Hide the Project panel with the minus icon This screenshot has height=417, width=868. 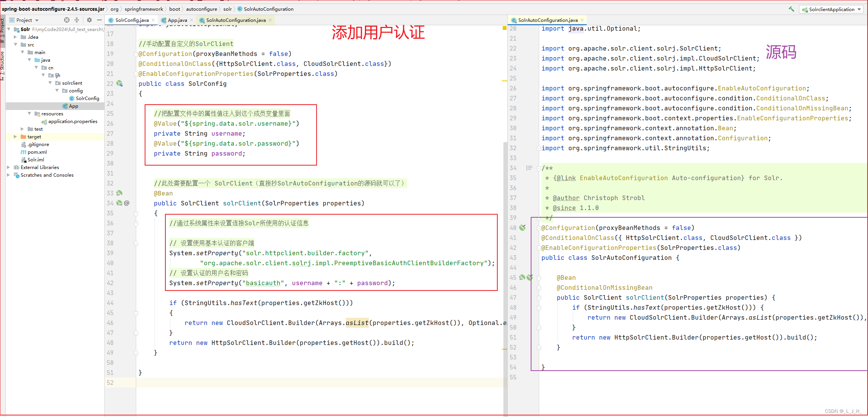click(99, 20)
